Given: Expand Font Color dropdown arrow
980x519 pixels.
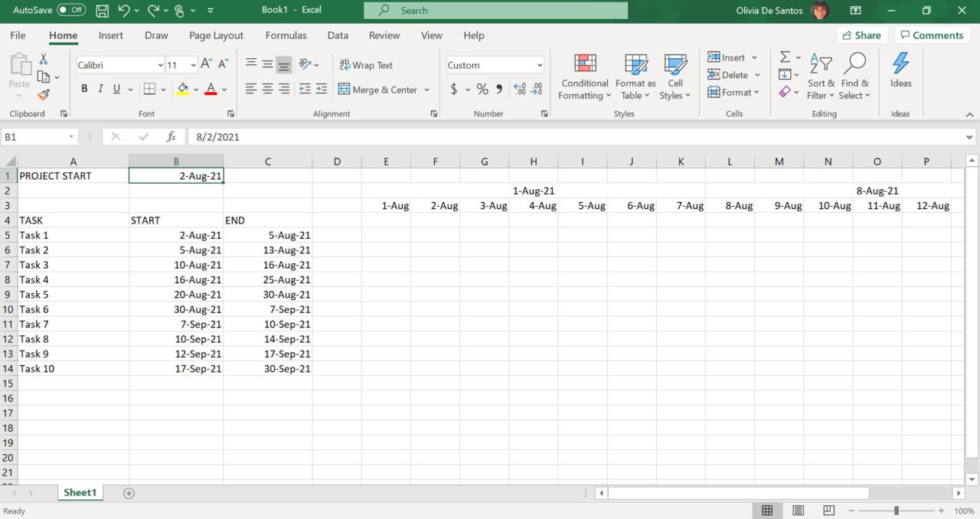Looking at the screenshot, I should 225,90.
